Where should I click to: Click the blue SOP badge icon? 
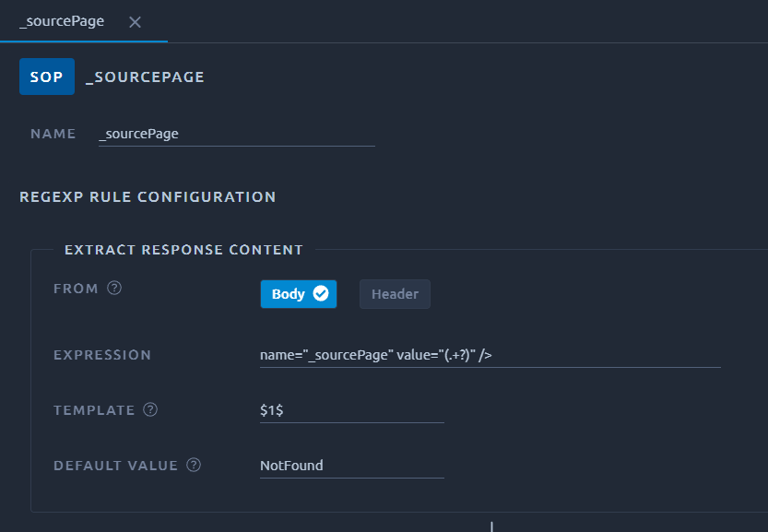coord(47,77)
